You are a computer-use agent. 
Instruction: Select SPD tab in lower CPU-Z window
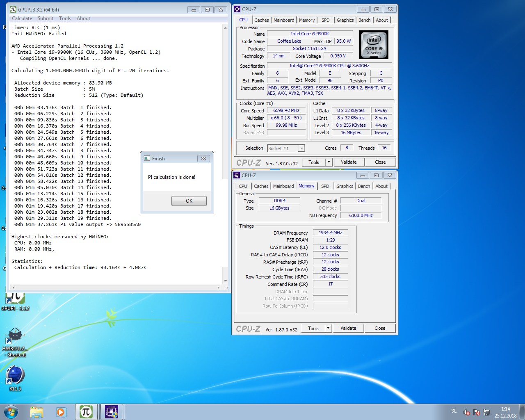(325, 186)
